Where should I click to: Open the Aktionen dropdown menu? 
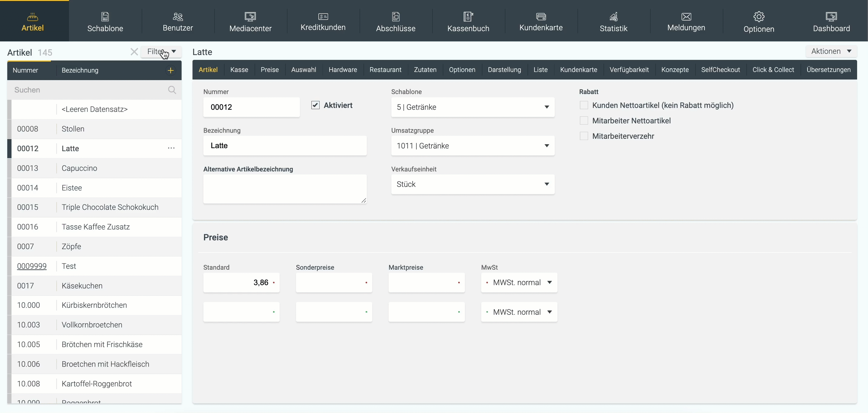pos(831,51)
